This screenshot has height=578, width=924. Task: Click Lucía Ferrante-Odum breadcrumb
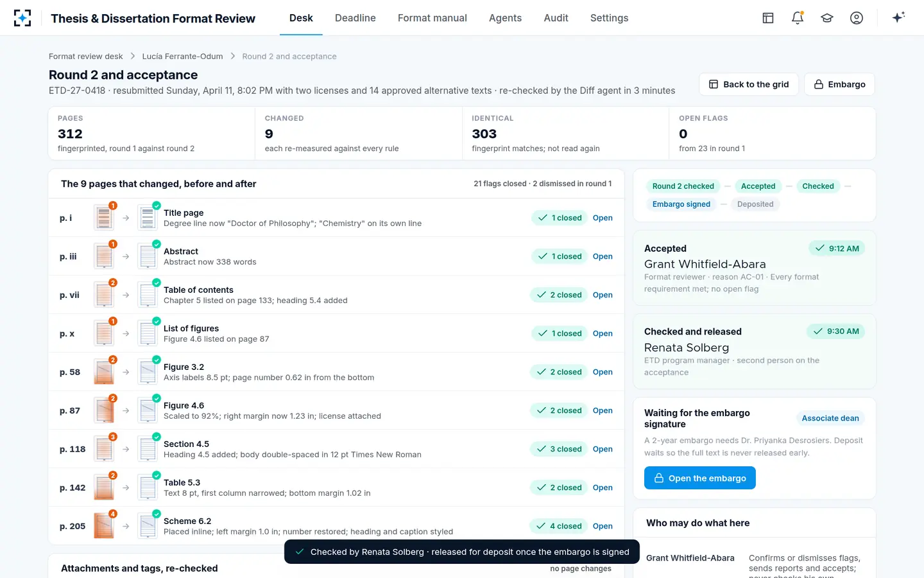183,57
